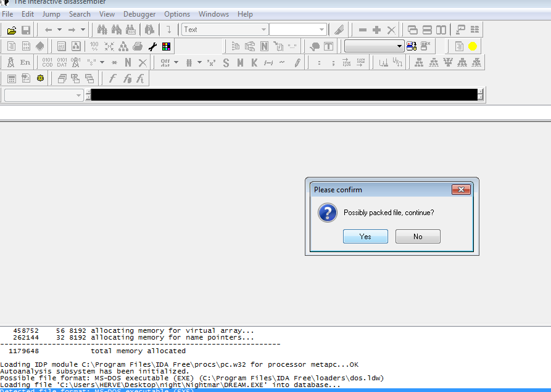Click the italic f function icon

(112, 78)
